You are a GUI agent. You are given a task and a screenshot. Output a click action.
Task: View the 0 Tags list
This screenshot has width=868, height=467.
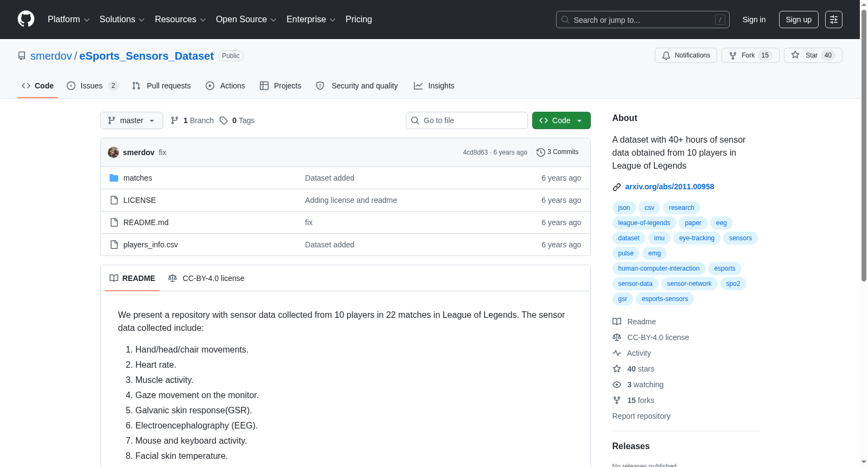(238, 120)
